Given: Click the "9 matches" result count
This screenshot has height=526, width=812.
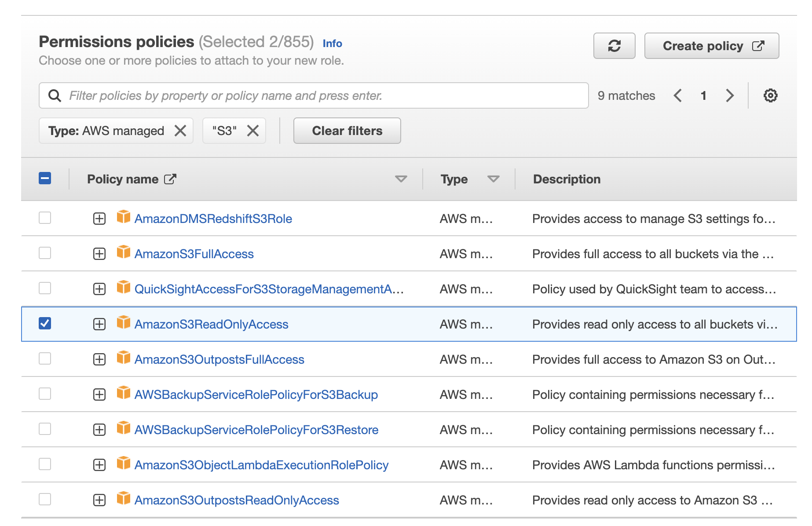Looking at the screenshot, I should pyautogui.click(x=626, y=95).
